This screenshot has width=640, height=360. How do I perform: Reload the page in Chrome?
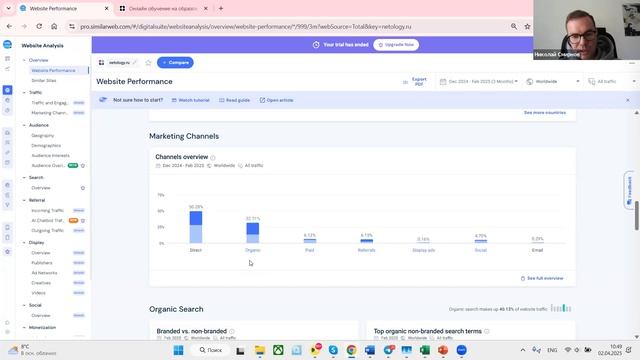pos(39,27)
